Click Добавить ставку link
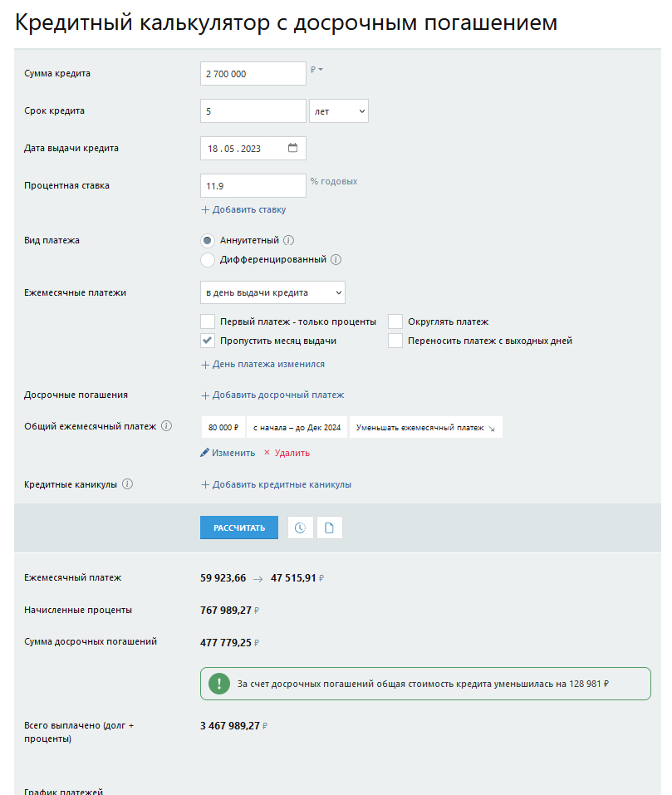672x795 pixels. pos(243,209)
